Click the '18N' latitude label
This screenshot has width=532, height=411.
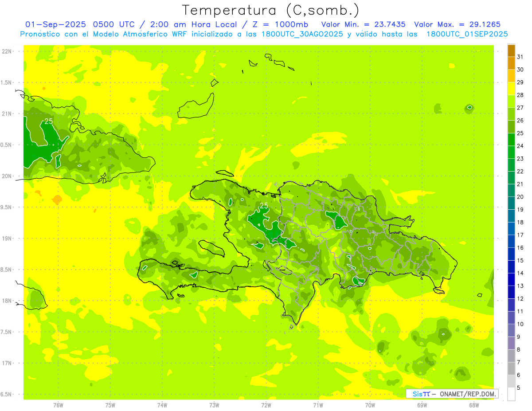(x=7, y=301)
